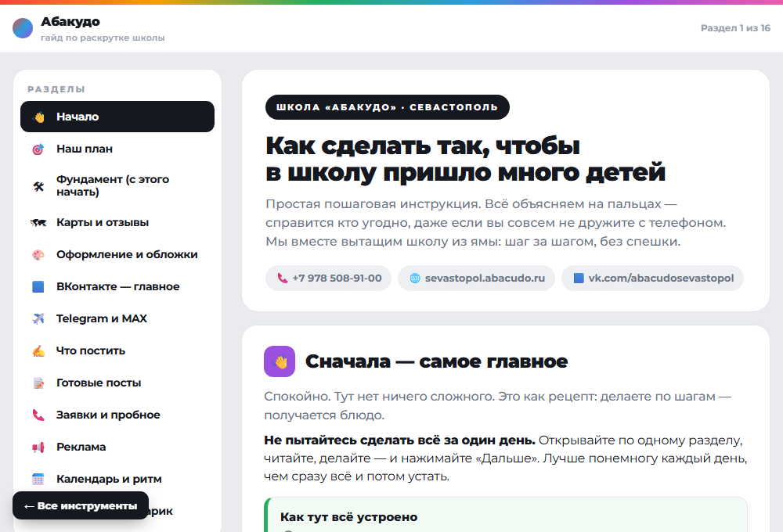Screen dimensions: 783x532
Task: Click globe icon in sevastopol.abacudo.ru chip
Action: click(415, 279)
